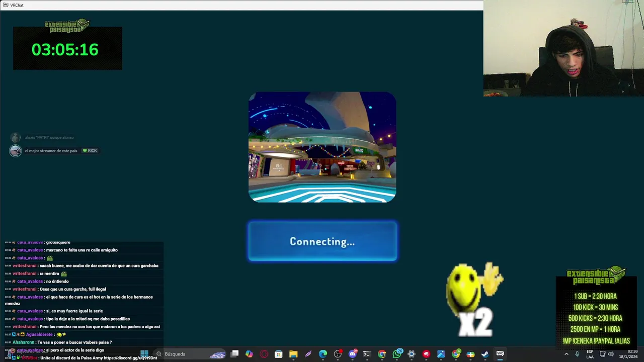Switch to the VRChat taskbar icon
The width and height of the screenshot is (644, 362).
click(x=500, y=354)
